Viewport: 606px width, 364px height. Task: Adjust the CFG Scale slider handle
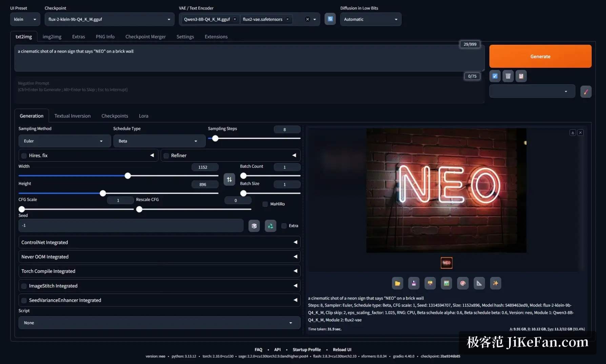(x=22, y=209)
